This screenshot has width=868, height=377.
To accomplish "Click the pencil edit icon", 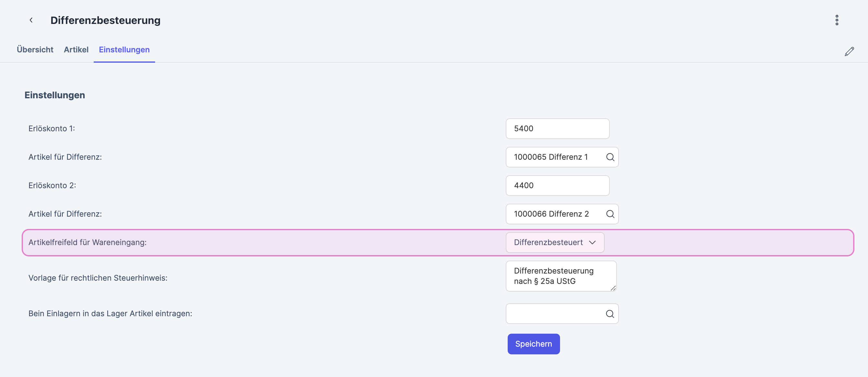I will 849,52.
